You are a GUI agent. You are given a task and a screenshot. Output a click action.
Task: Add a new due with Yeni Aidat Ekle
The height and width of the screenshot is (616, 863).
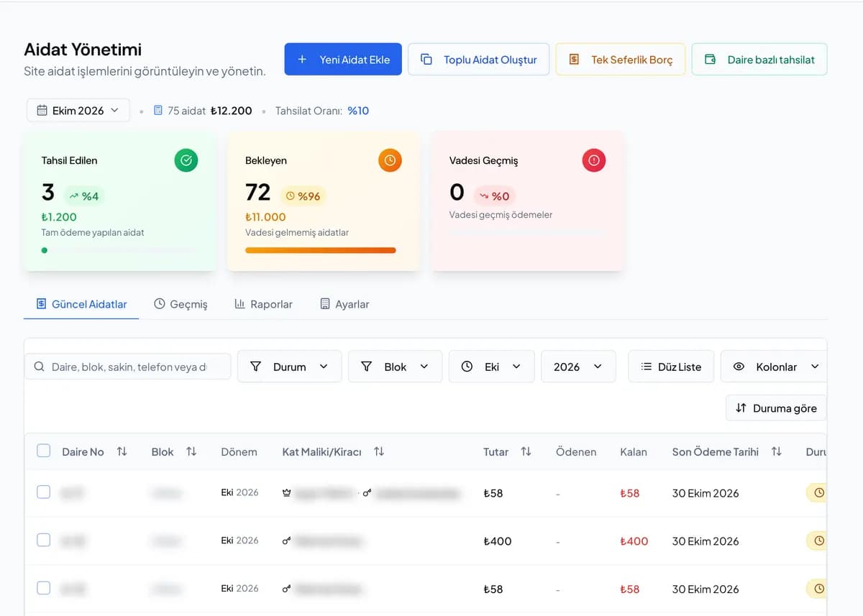343,60
